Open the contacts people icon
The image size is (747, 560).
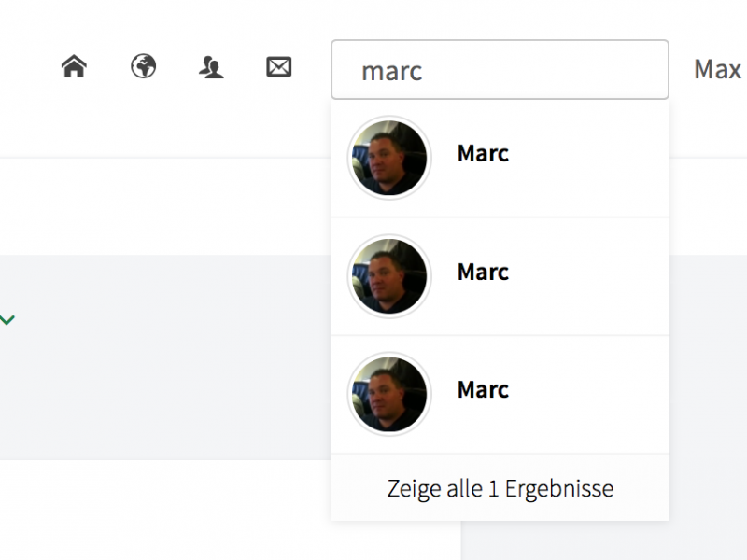pos(211,66)
